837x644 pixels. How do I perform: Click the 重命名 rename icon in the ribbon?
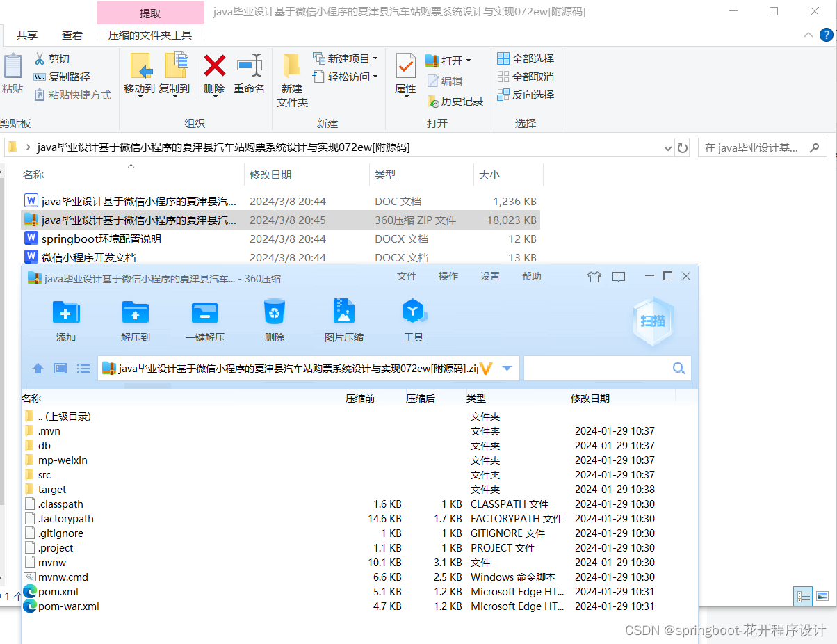coord(249,65)
